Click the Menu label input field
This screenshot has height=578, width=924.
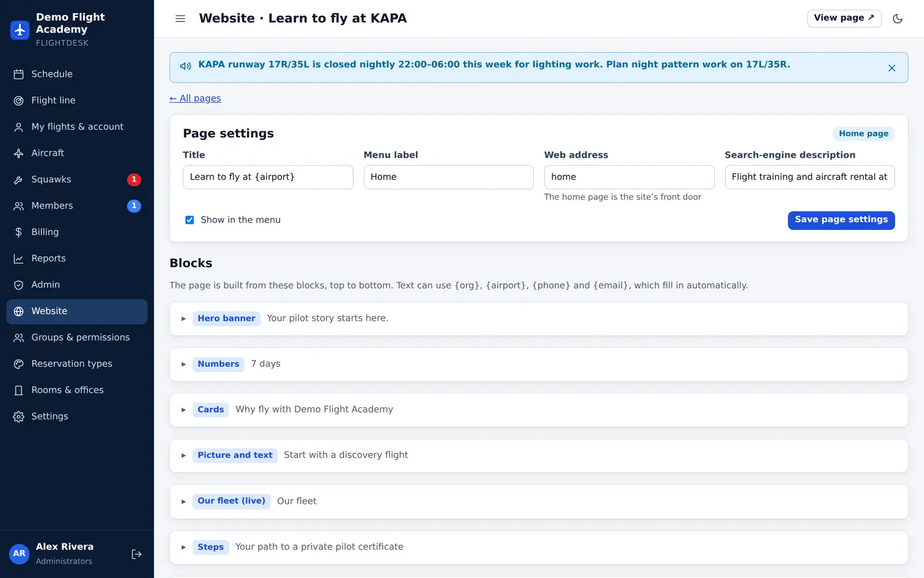[x=449, y=177]
